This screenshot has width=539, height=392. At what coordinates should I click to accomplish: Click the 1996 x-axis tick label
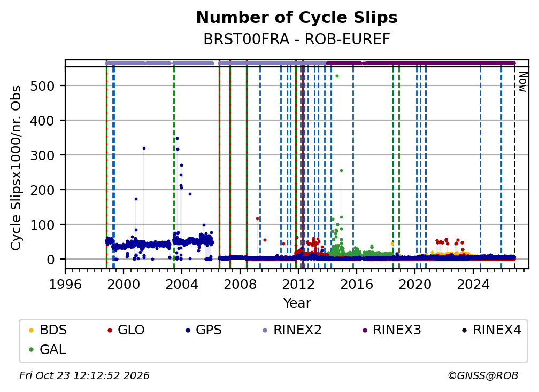65,285
